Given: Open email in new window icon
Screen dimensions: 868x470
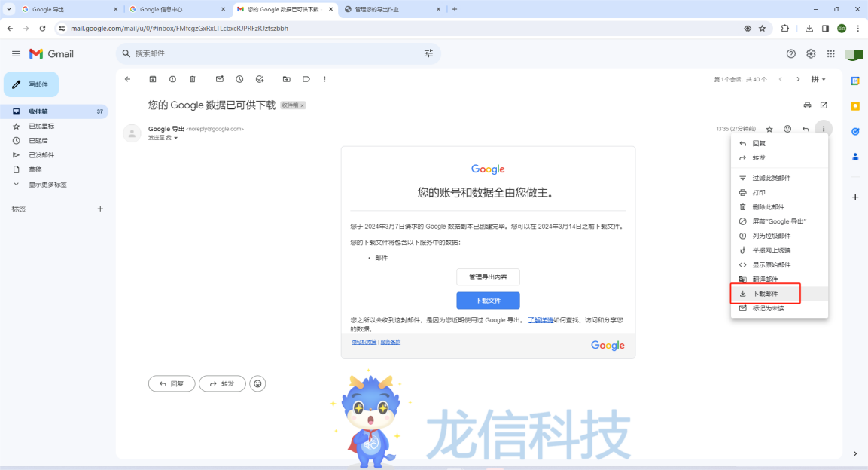Looking at the screenshot, I should [x=824, y=105].
